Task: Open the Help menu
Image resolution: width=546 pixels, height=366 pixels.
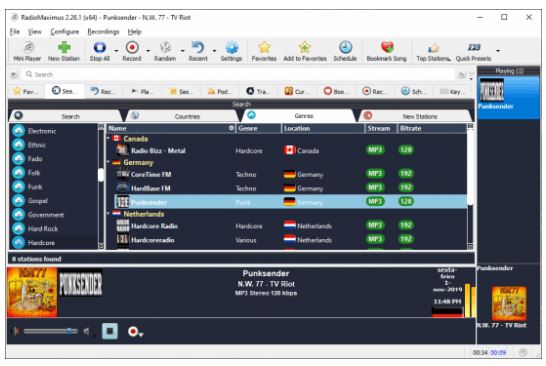Action: click(x=134, y=32)
